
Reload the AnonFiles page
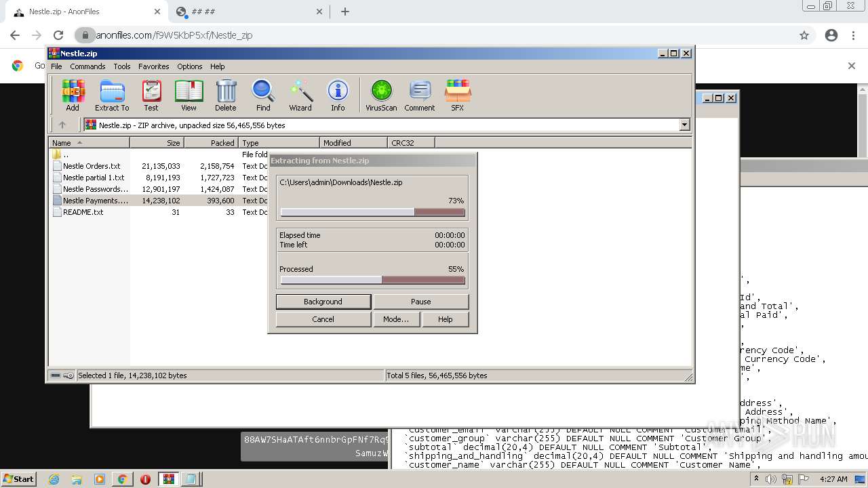58,35
